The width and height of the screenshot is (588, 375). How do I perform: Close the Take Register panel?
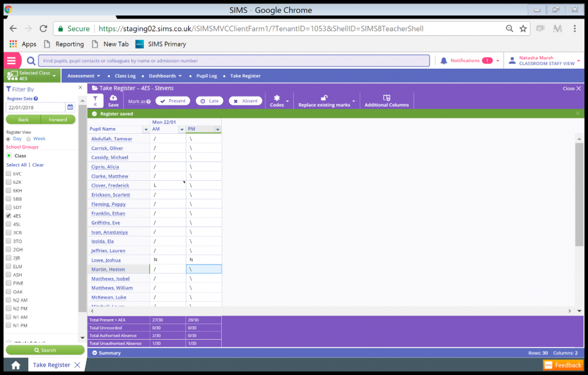click(x=572, y=89)
